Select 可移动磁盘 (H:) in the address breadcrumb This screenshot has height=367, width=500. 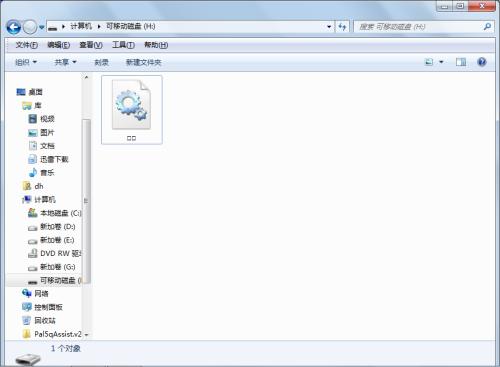[x=131, y=26]
